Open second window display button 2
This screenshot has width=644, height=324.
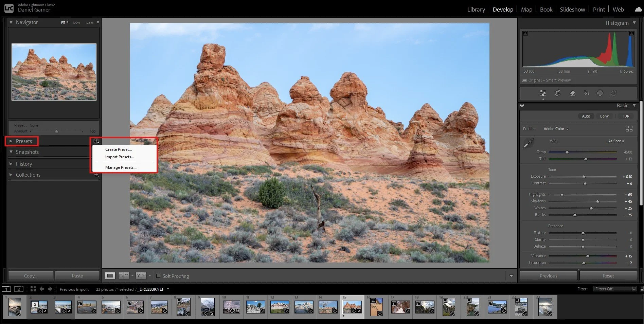click(x=19, y=289)
